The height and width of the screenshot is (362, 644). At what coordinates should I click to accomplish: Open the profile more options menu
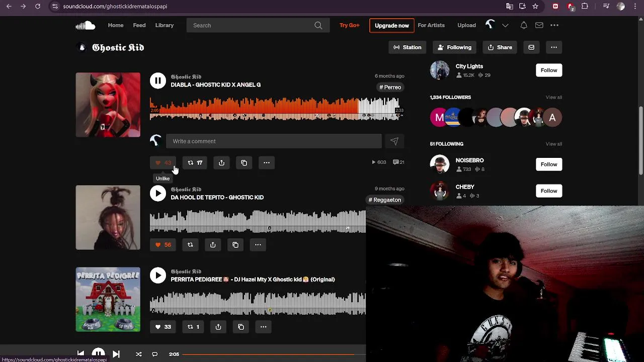(x=554, y=47)
